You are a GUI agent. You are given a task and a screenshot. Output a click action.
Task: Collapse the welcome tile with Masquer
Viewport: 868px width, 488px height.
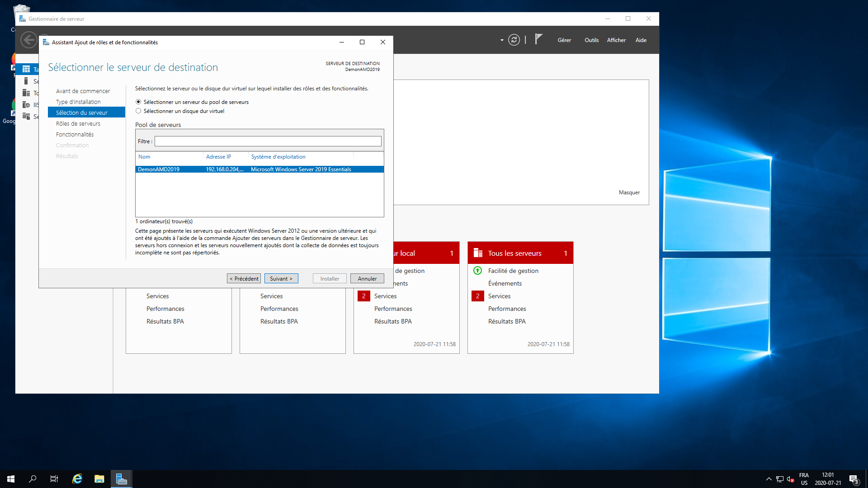point(629,192)
